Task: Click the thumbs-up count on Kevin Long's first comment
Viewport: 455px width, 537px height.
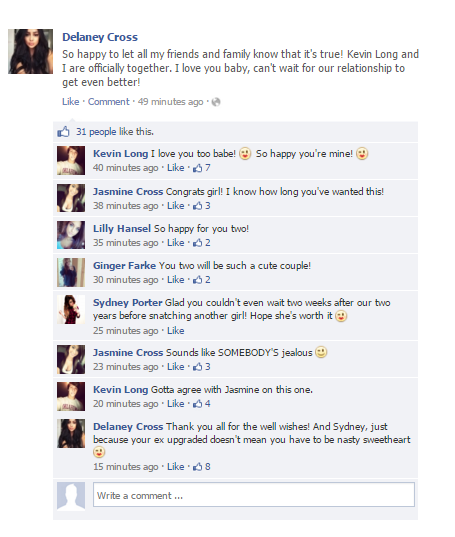Action: (202, 168)
